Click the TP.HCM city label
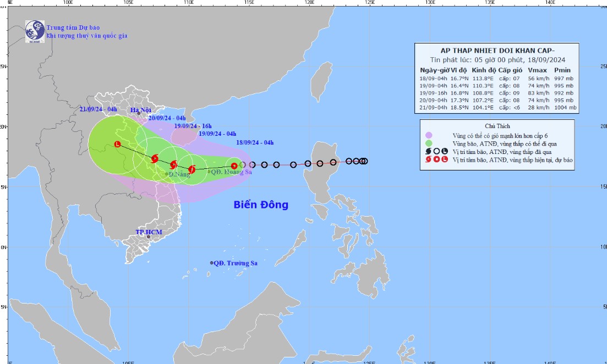Viewport: 607px width, 364px height. tap(149, 232)
